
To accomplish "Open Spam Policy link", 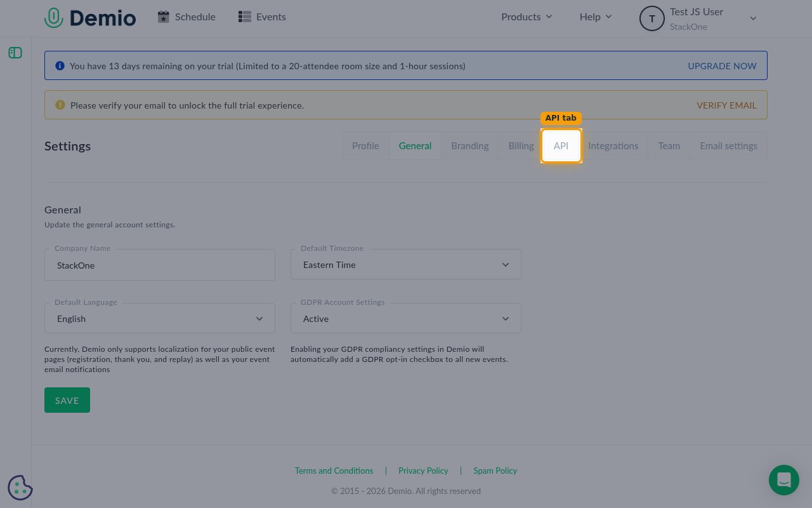I will tap(495, 471).
